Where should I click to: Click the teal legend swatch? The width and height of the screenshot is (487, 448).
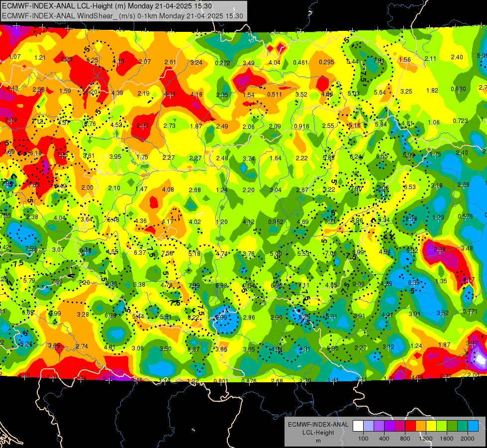point(463,426)
